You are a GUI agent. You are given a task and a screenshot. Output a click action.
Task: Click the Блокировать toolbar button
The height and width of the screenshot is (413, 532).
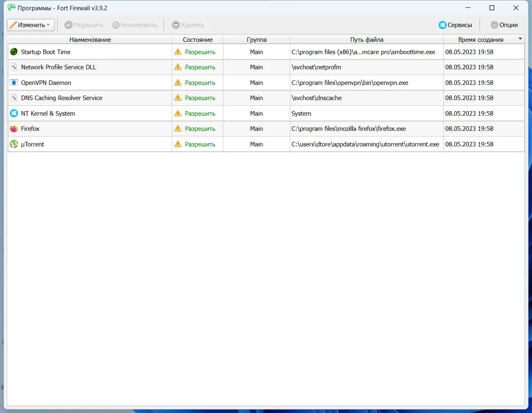pos(134,25)
